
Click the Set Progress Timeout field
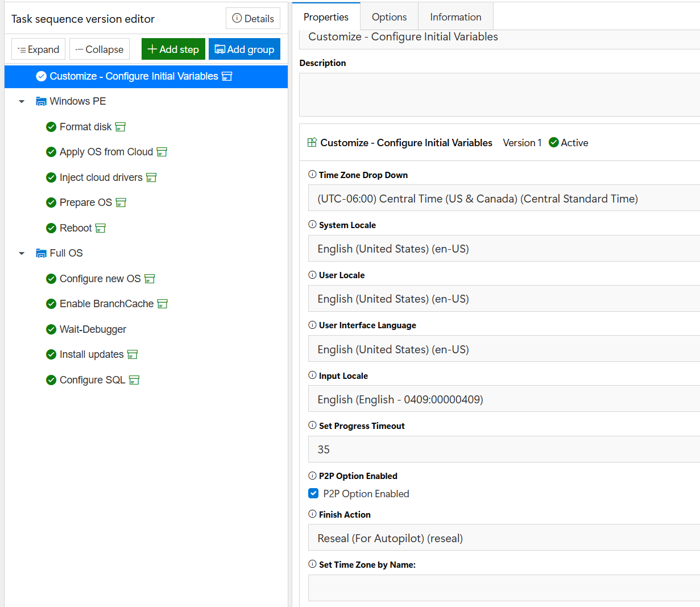click(x=503, y=449)
